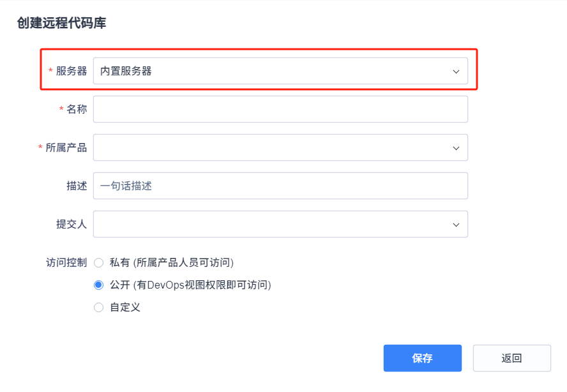Select the 公开 (有DevOps视图权限即可访问) radio button
This screenshot has height=392, width=567.
98,285
